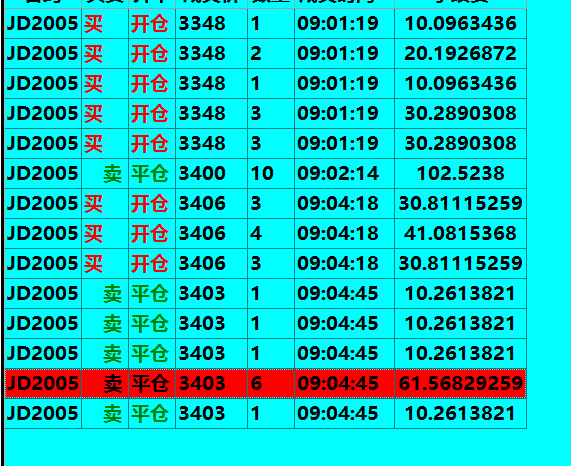Select the row with fee 20.1926872
Image resolution: width=571 pixels, height=466 pixels.
tap(265, 54)
